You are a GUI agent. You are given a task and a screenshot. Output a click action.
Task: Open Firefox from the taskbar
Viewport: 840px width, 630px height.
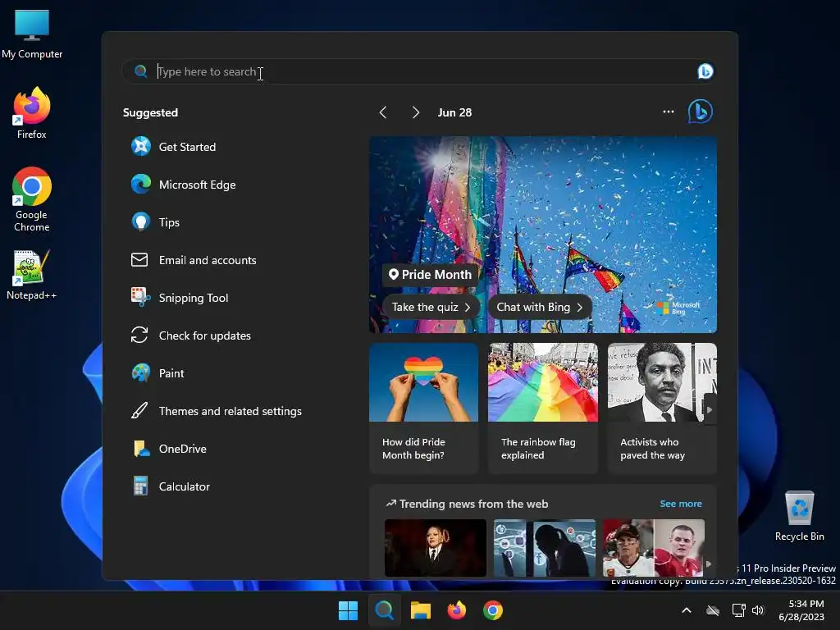pos(456,610)
